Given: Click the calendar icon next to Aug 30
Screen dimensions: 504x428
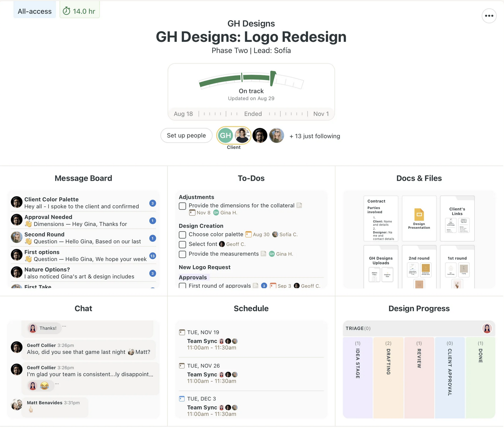Looking at the screenshot, I should [x=248, y=235].
